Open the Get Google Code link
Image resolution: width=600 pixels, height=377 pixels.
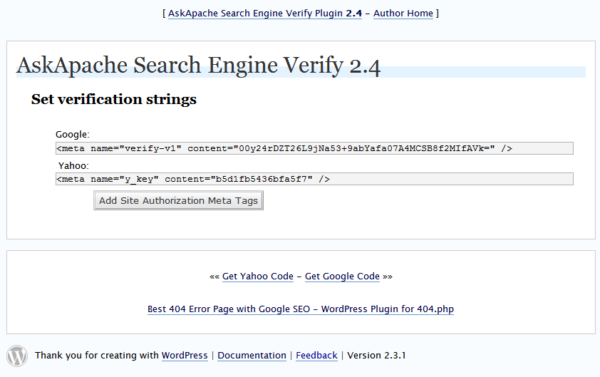coord(342,276)
